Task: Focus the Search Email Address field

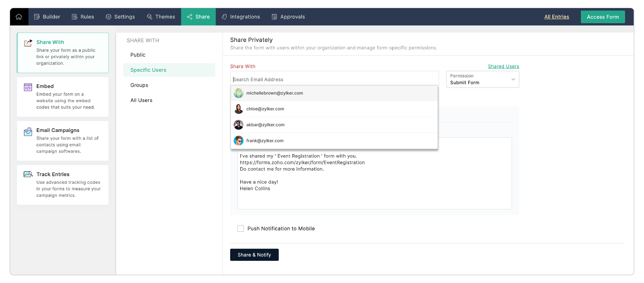Action: (x=334, y=79)
